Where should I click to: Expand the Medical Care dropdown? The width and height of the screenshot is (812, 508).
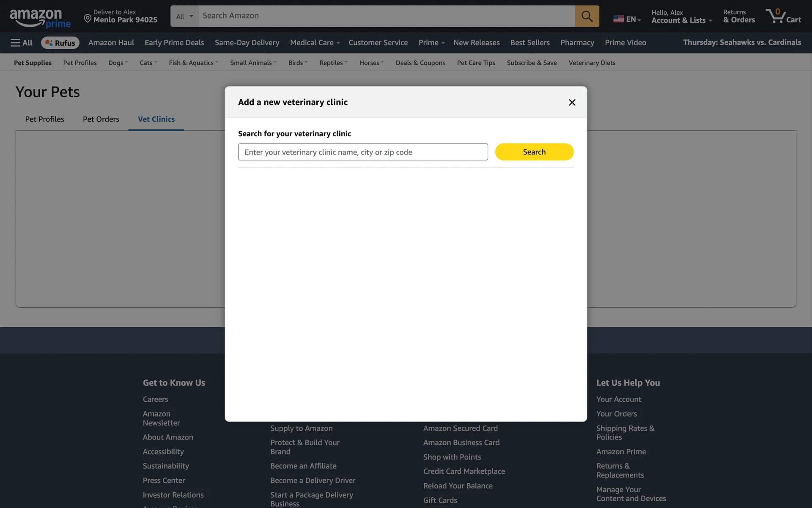[315, 43]
